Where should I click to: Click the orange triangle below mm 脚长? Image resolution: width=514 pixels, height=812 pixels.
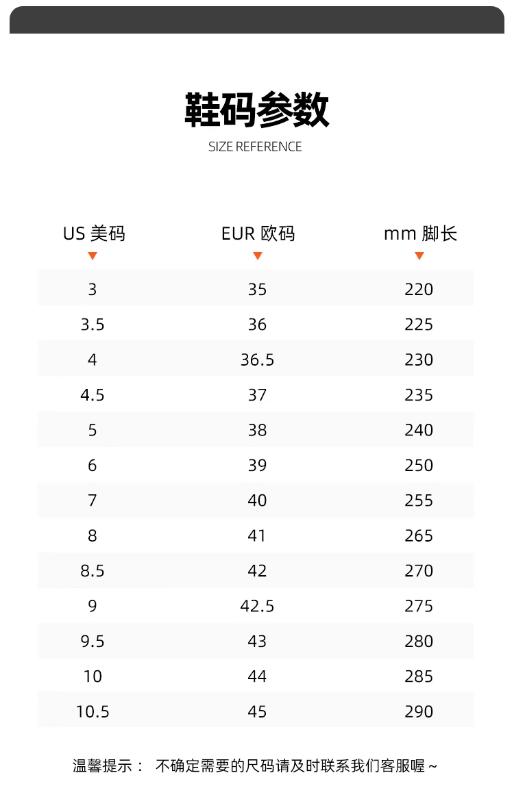click(x=419, y=256)
